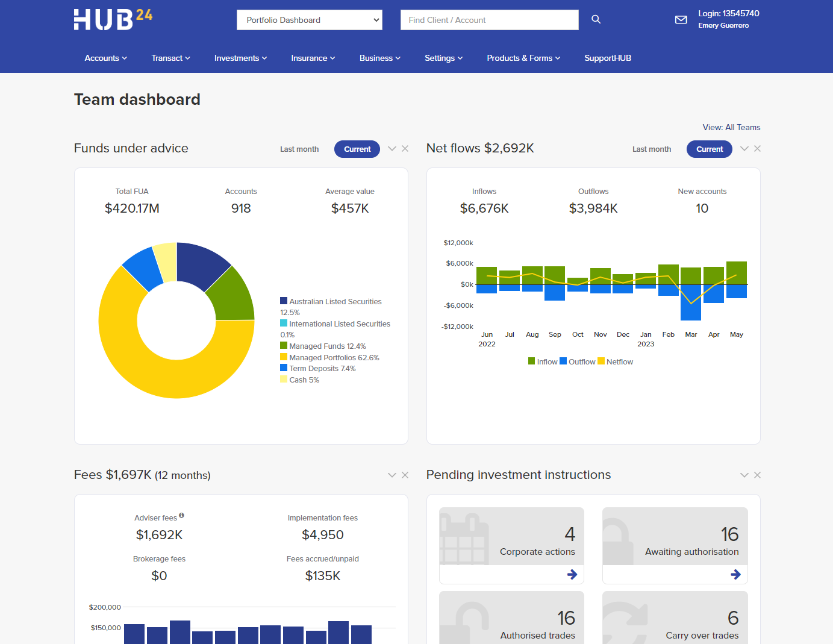Click the arrow on Awaiting authorisation card
The width and height of the screenshot is (833, 644).
(x=735, y=575)
